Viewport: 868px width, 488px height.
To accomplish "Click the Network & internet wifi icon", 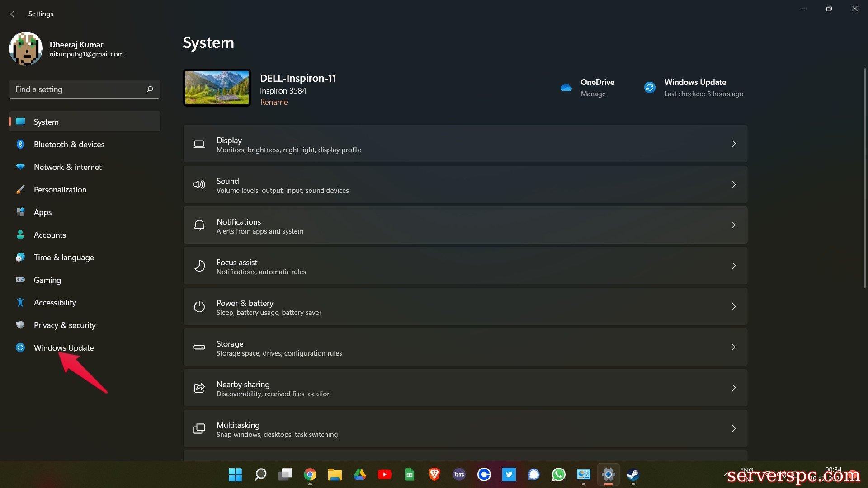I will [x=20, y=167].
